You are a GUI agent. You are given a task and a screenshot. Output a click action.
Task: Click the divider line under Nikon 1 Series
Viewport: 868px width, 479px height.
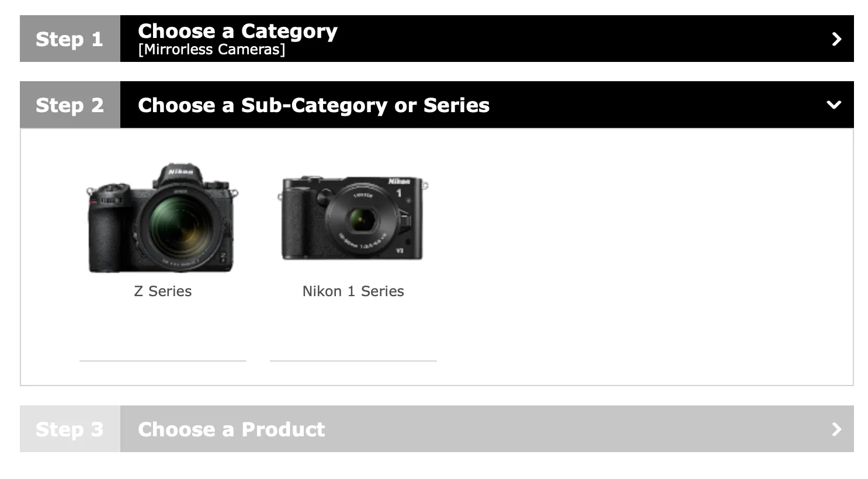(x=353, y=361)
